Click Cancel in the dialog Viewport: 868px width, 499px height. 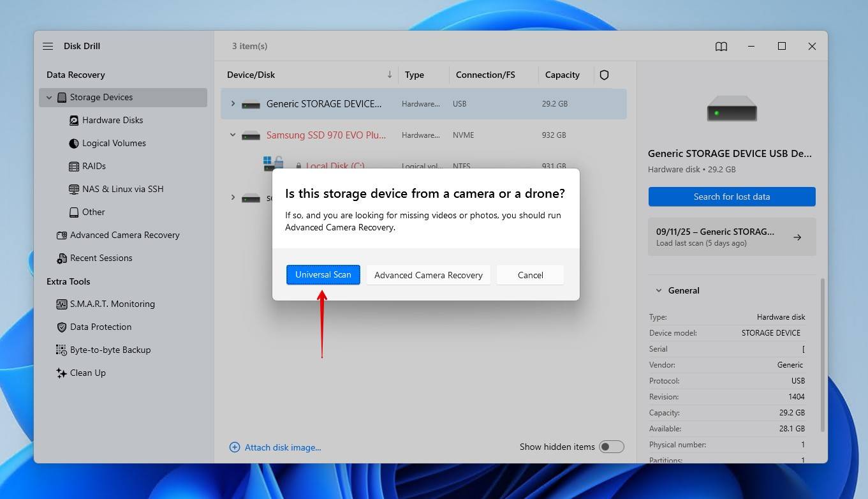tap(531, 275)
